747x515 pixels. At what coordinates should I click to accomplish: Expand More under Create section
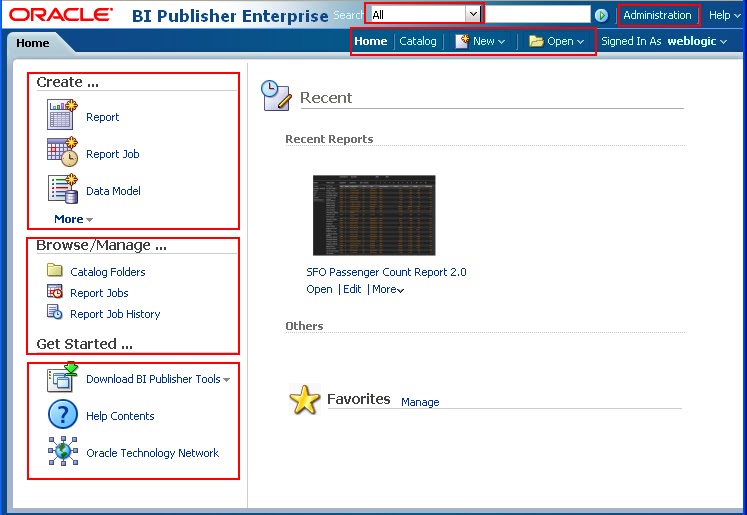(73, 219)
